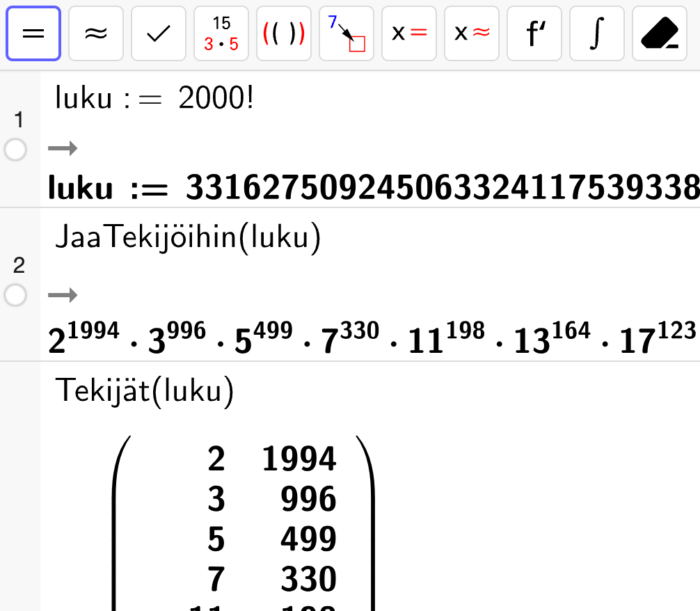This screenshot has width=700, height=611.
Task: Select row 1 by its number header
Action: (x=19, y=120)
